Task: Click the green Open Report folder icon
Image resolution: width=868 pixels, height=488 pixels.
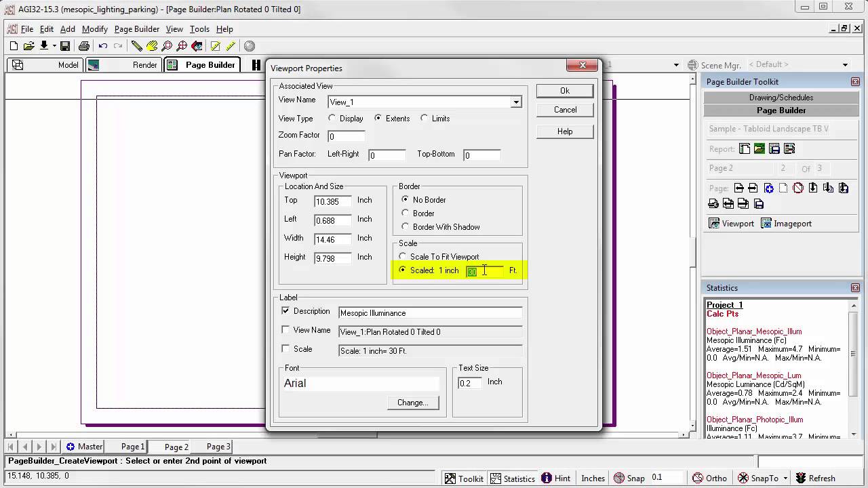Action: pyautogui.click(x=759, y=148)
